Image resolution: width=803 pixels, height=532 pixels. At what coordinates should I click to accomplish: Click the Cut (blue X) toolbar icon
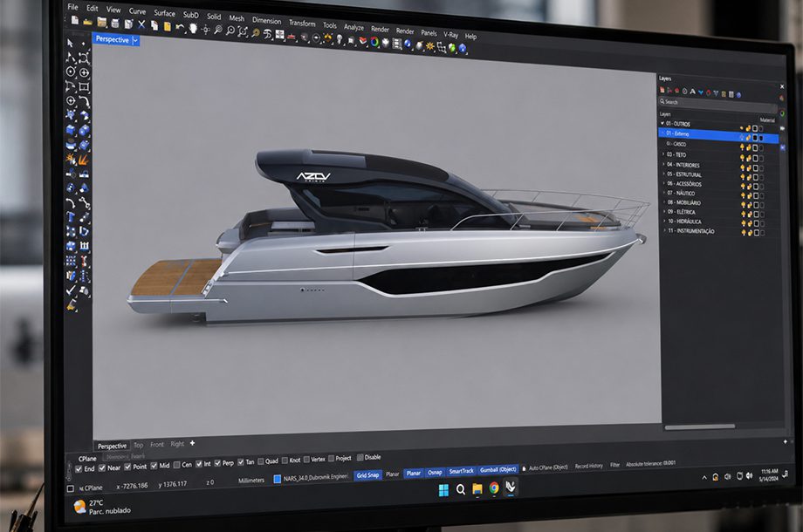pyautogui.click(x=141, y=24)
